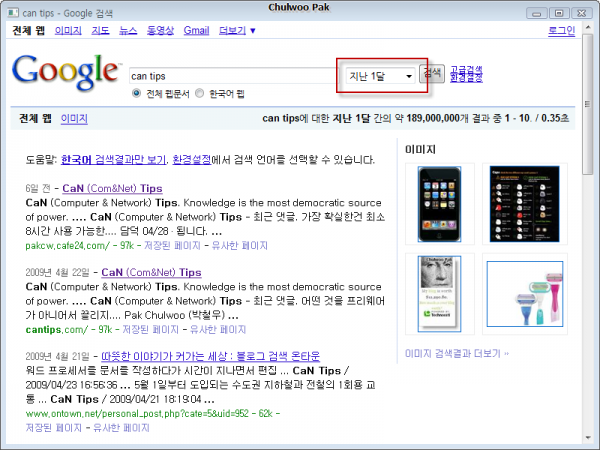The image size is (600, 450).
Task: Click the Google logo
Action: click(66, 72)
